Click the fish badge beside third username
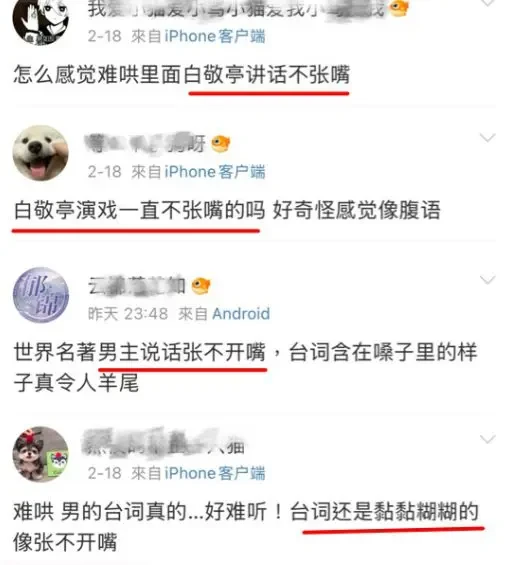This screenshot has width=509, height=565. [201, 286]
